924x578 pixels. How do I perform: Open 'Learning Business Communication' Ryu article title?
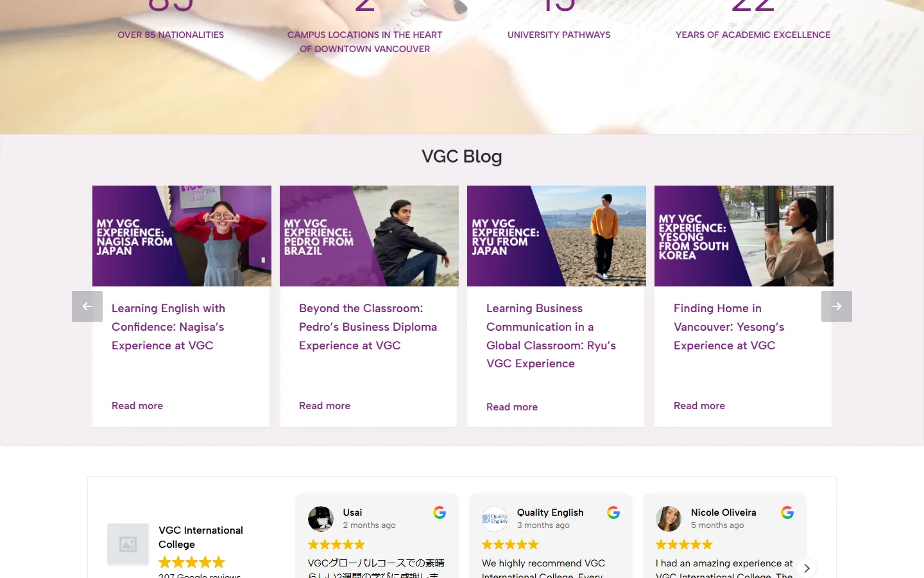(x=551, y=336)
